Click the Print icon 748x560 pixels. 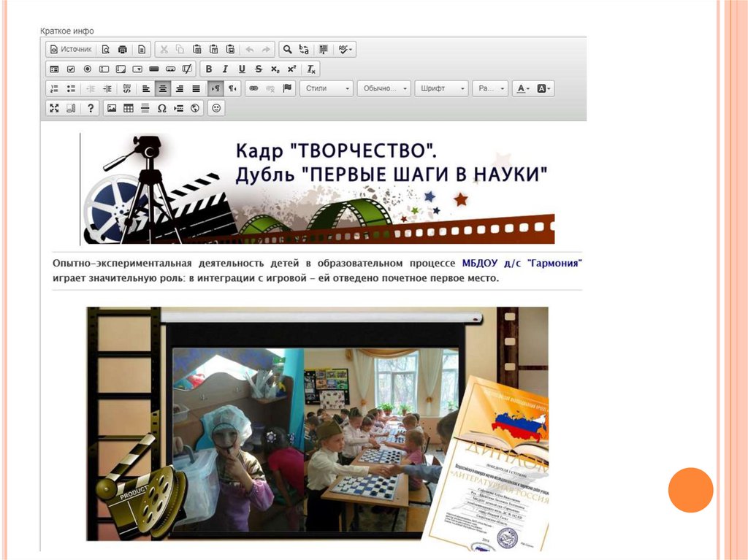[x=123, y=49]
